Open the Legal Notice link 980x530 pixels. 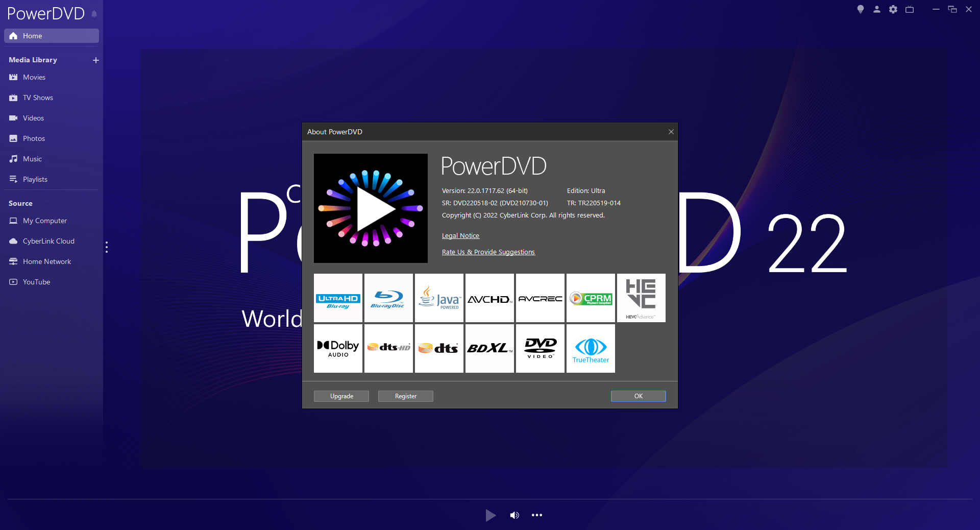tap(460, 236)
